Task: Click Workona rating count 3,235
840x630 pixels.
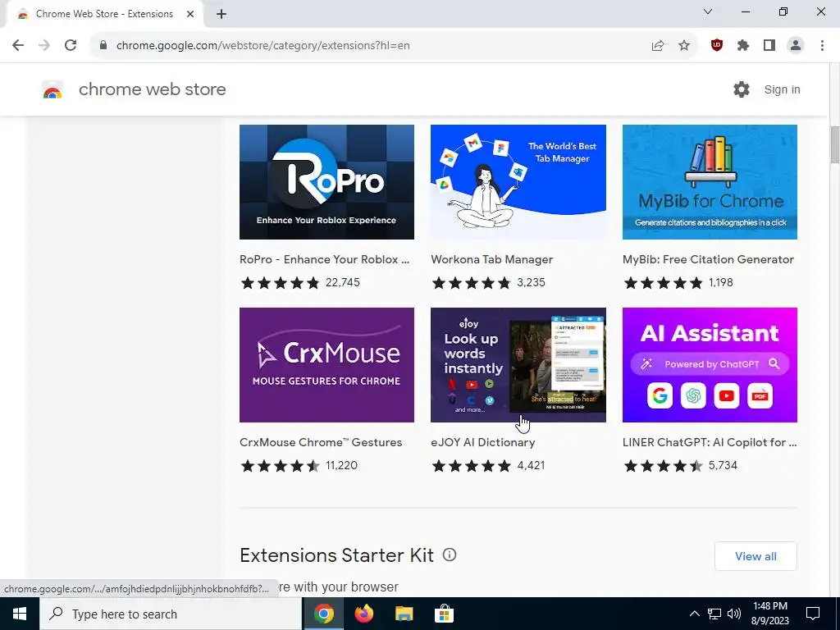Action: tap(531, 282)
